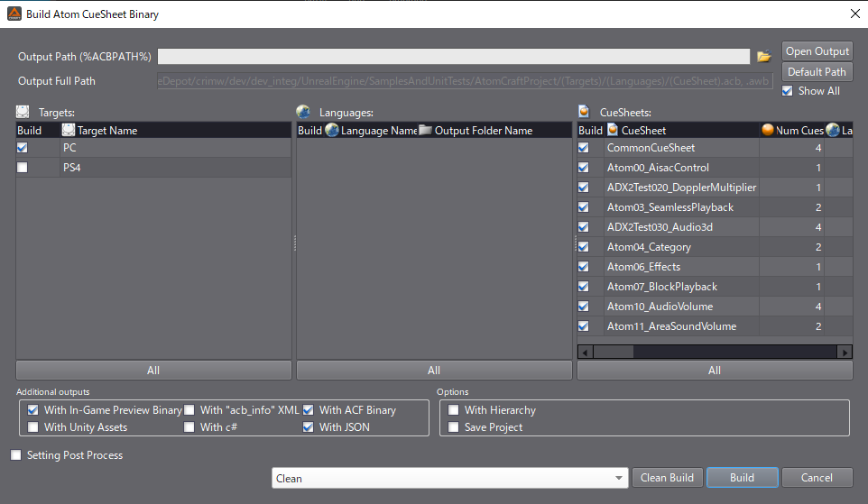Uncheck Atom03_SeamlessPlayback build checkbox
This screenshot has width=868, height=504.
pyautogui.click(x=584, y=207)
